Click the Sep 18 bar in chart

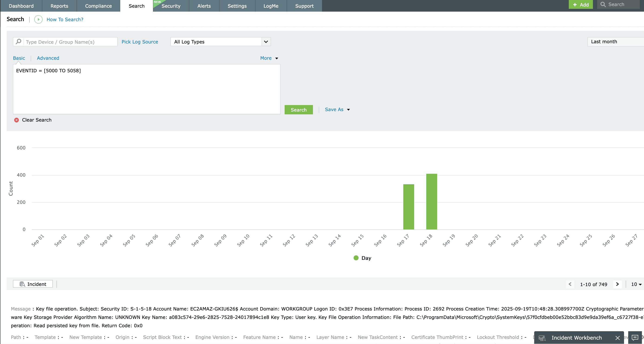coord(432,202)
